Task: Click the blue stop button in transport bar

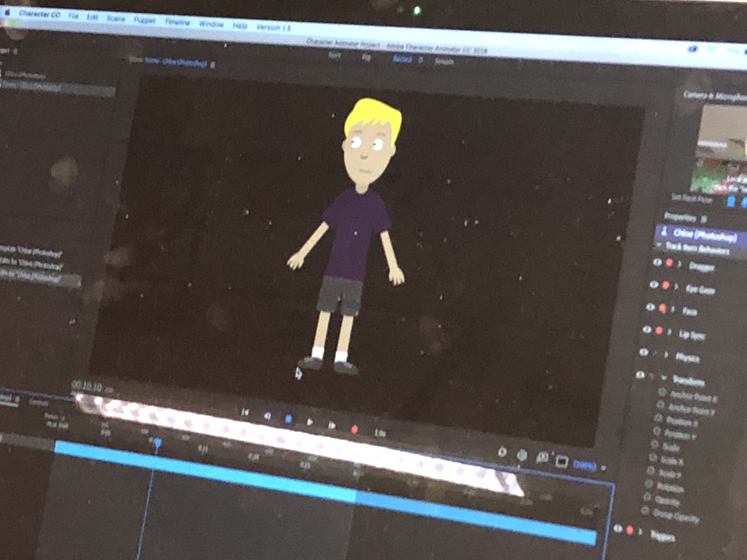Action: 288,419
